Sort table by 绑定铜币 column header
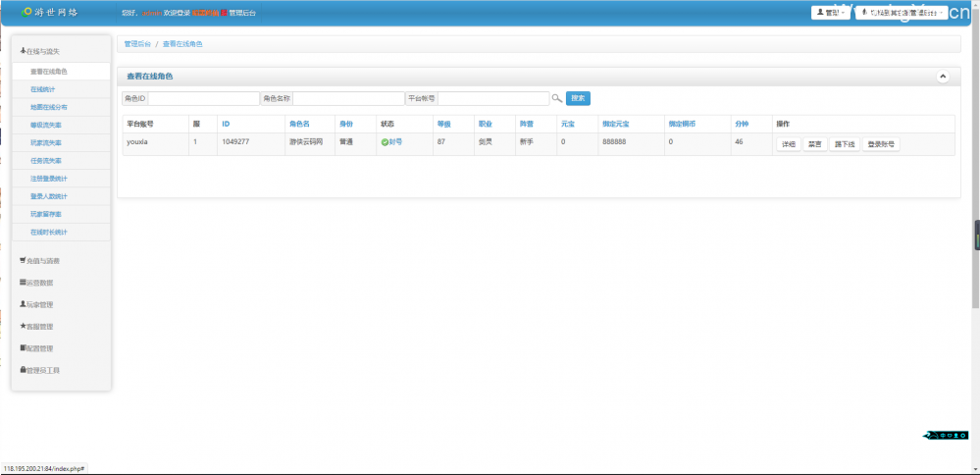Screen dimensions: 980x475 (682, 125)
